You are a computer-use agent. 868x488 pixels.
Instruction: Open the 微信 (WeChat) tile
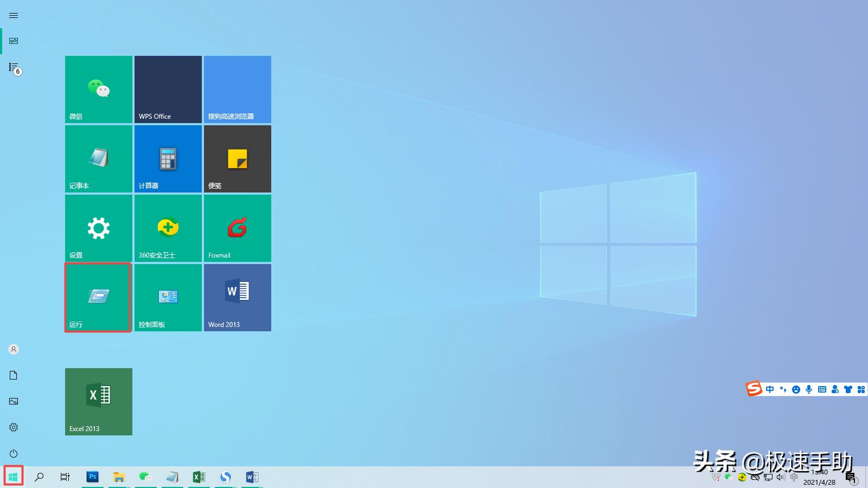click(x=99, y=89)
